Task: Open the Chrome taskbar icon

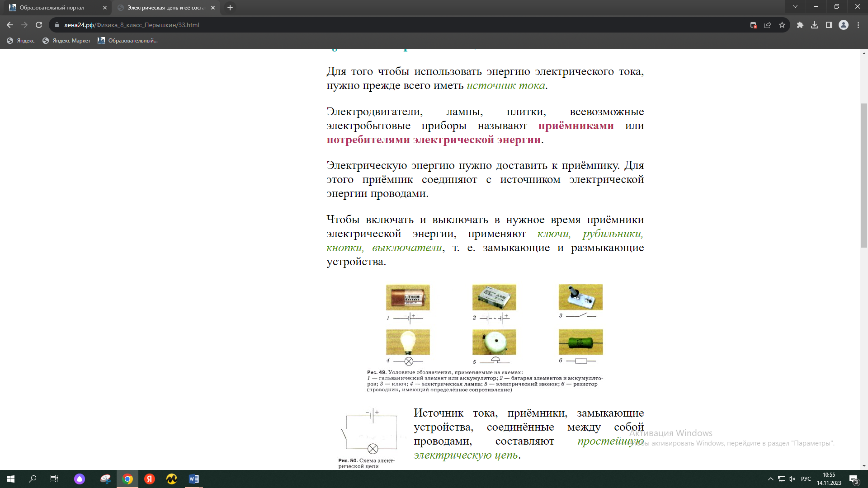Action: 127,479
